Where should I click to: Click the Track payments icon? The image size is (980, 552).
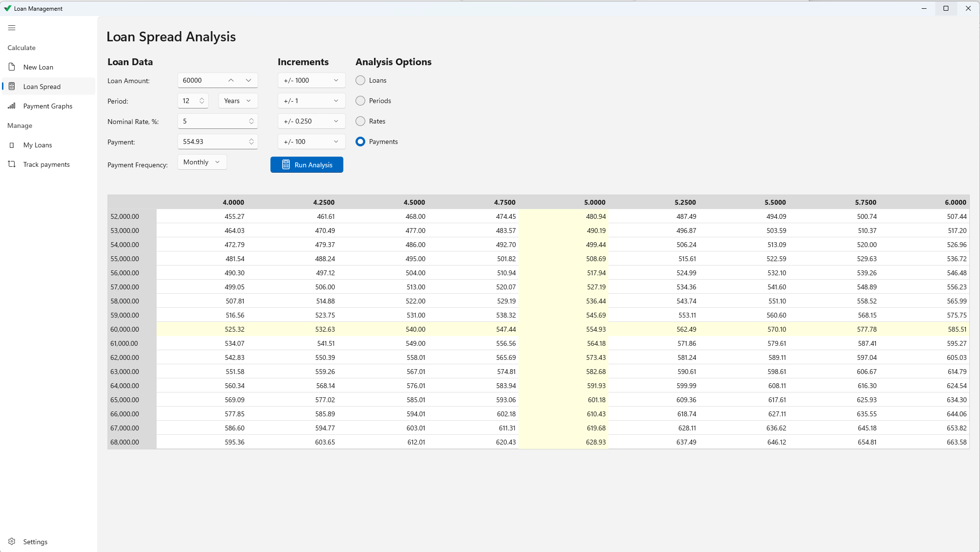point(12,164)
